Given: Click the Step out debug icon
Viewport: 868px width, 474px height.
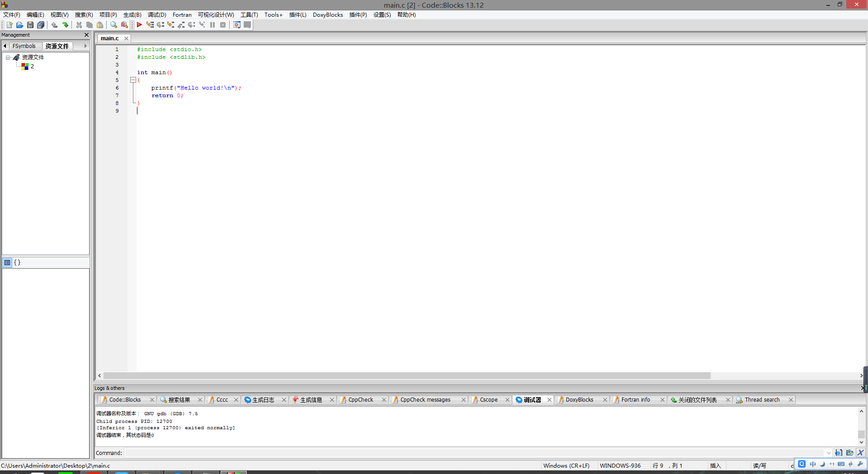Looking at the screenshot, I should [181, 25].
